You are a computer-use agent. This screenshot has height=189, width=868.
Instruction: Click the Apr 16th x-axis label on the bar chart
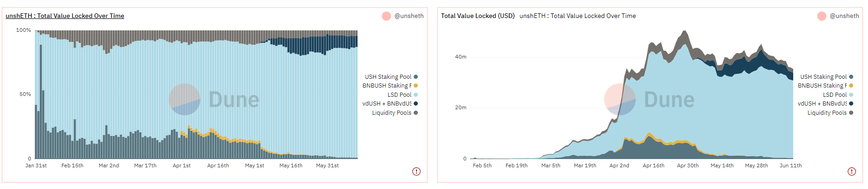click(x=218, y=165)
